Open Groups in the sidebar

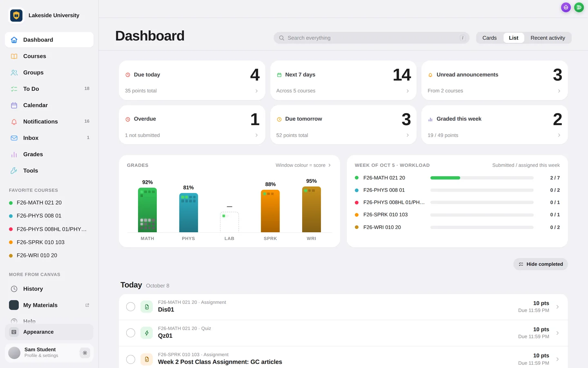(49, 72)
